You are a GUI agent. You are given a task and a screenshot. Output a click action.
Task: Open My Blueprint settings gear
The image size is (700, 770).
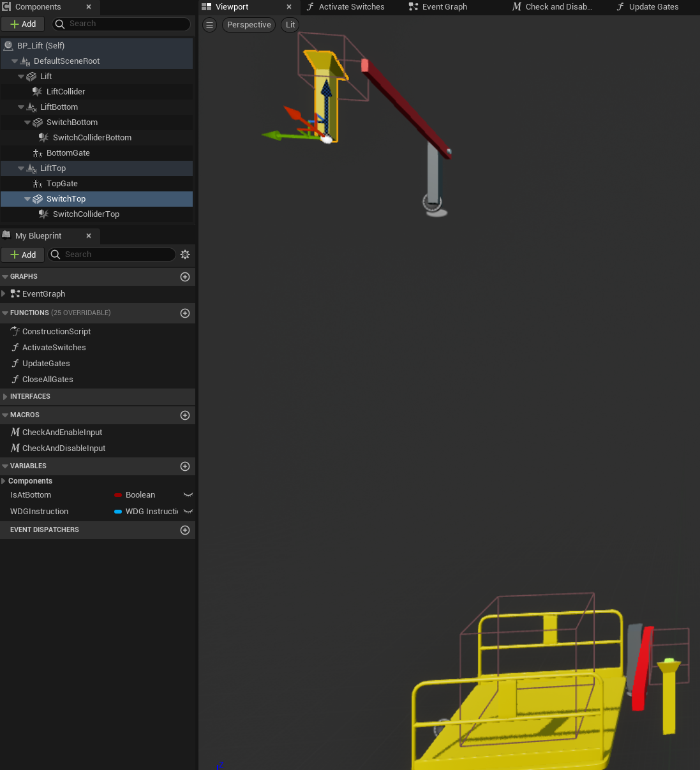185,255
